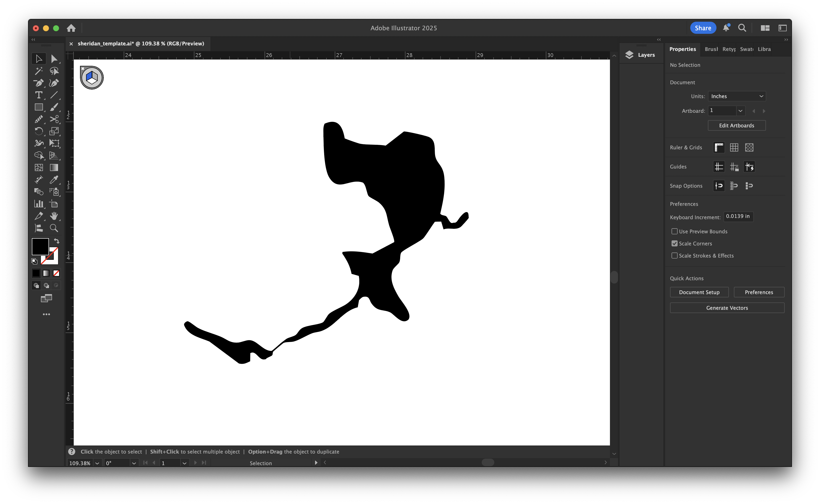
Task: Expand the Artboard selection dropdown
Action: pos(741,111)
